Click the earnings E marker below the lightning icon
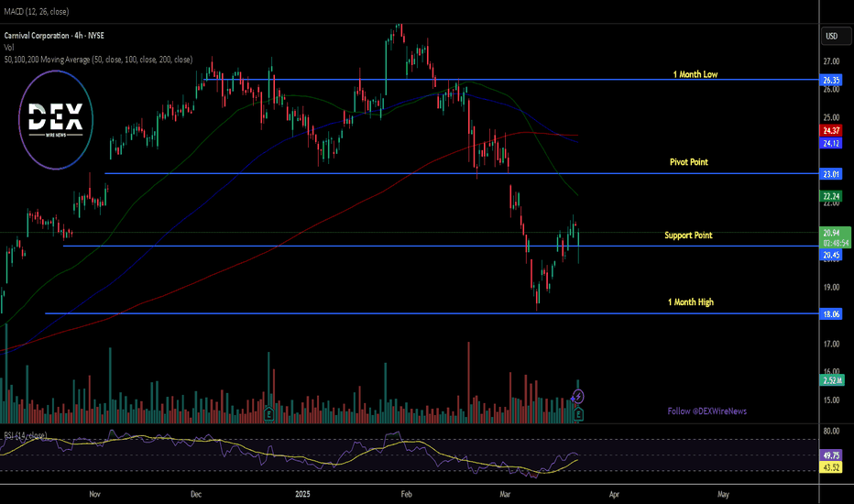The height and width of the screenshot is (504, 854). click(578, 414)
